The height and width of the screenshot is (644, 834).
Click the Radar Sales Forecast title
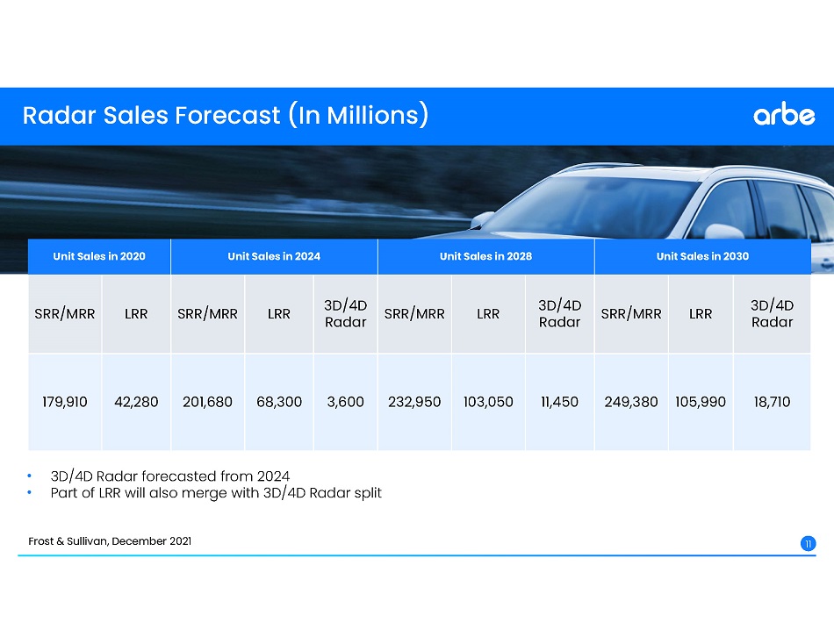[x=225, y=115]
